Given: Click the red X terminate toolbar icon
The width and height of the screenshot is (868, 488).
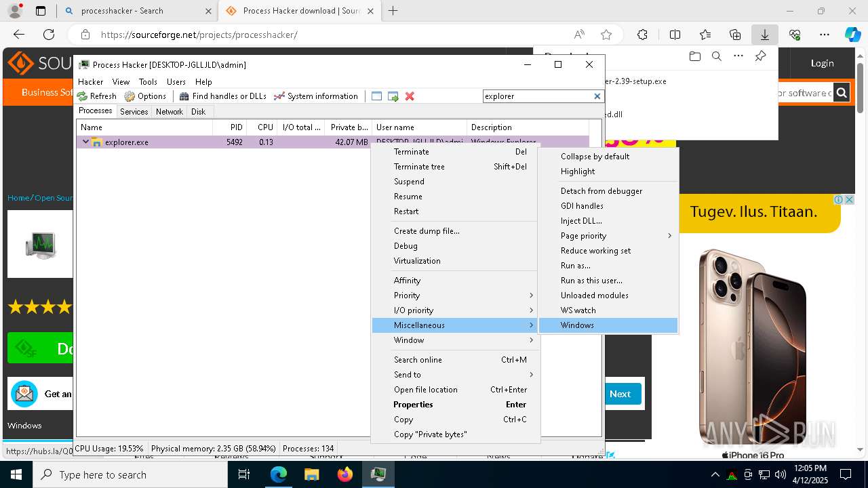Looking at the screenshot, I should (410, 96).
